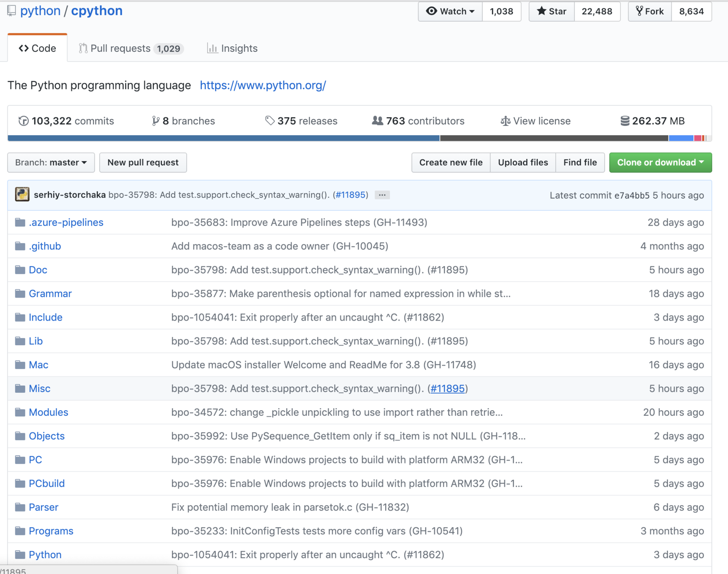The height and width of the screenshot is (574, 728).
Task: Open the Modules folder
Action: [48, 412]
